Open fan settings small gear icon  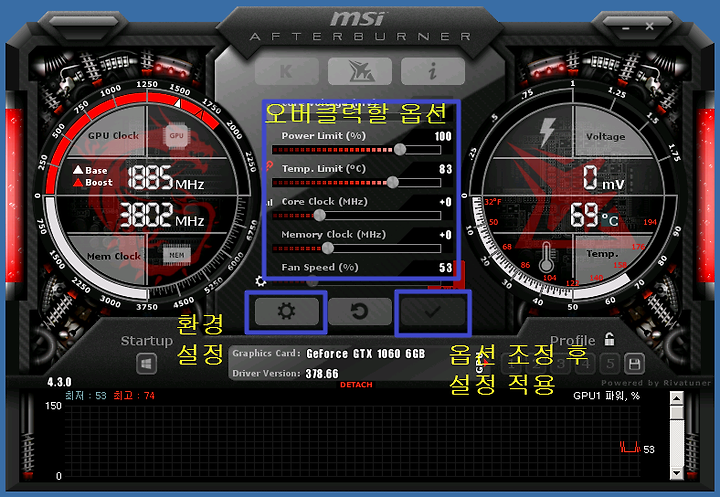tap(260, 281)
